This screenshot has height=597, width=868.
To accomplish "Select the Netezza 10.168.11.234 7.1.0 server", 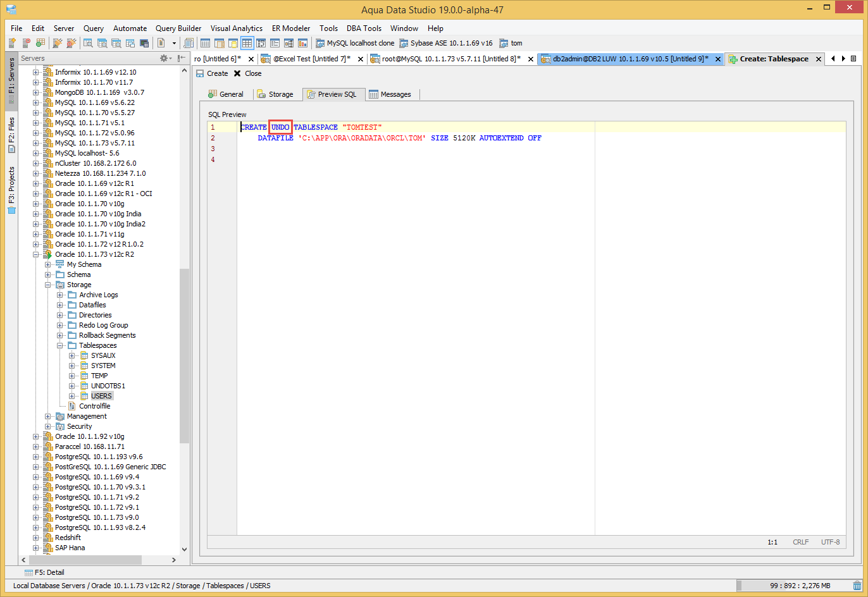I will [100, 173].
